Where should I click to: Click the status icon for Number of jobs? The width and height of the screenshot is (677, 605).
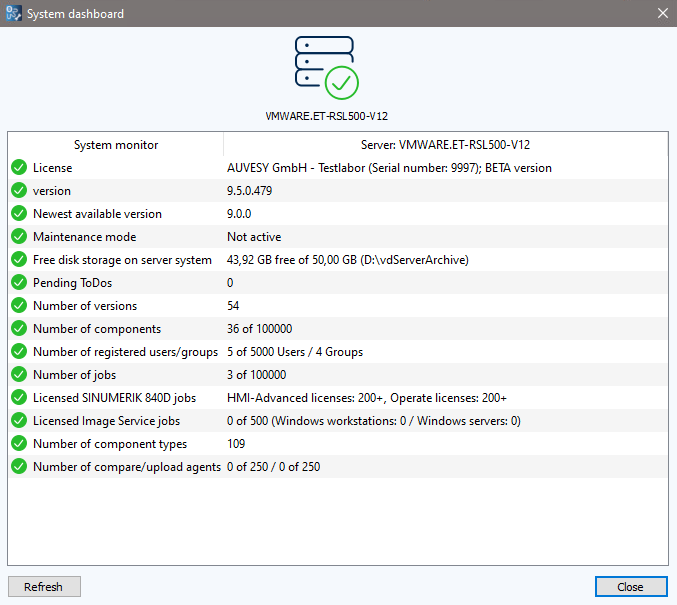(x=19, y=375)
